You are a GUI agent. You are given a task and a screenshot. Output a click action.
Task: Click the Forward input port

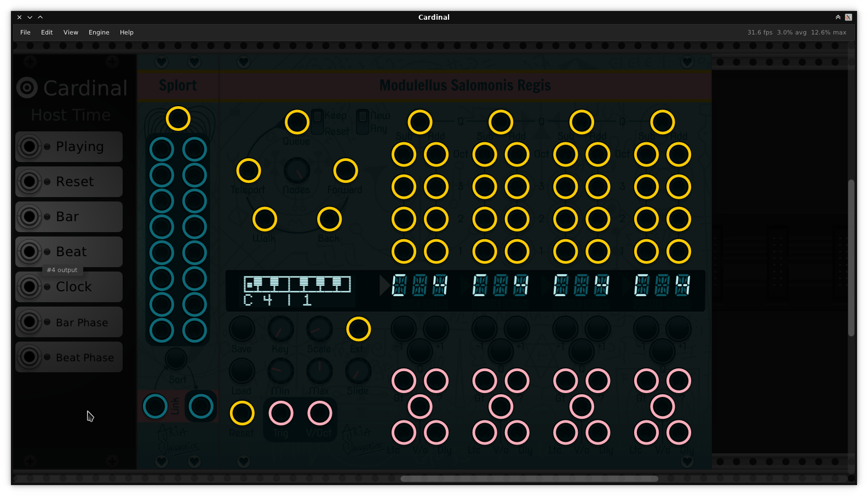point(346,171)
